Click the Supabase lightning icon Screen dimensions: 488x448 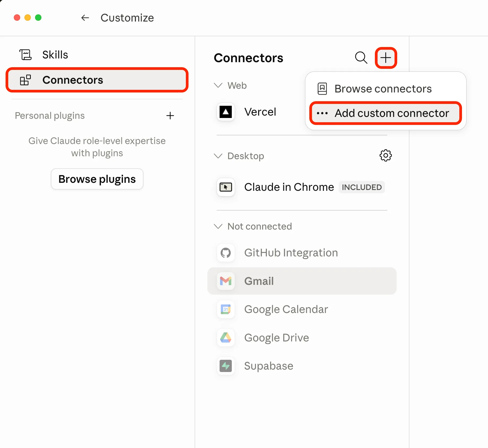click(x=226, y=366)
